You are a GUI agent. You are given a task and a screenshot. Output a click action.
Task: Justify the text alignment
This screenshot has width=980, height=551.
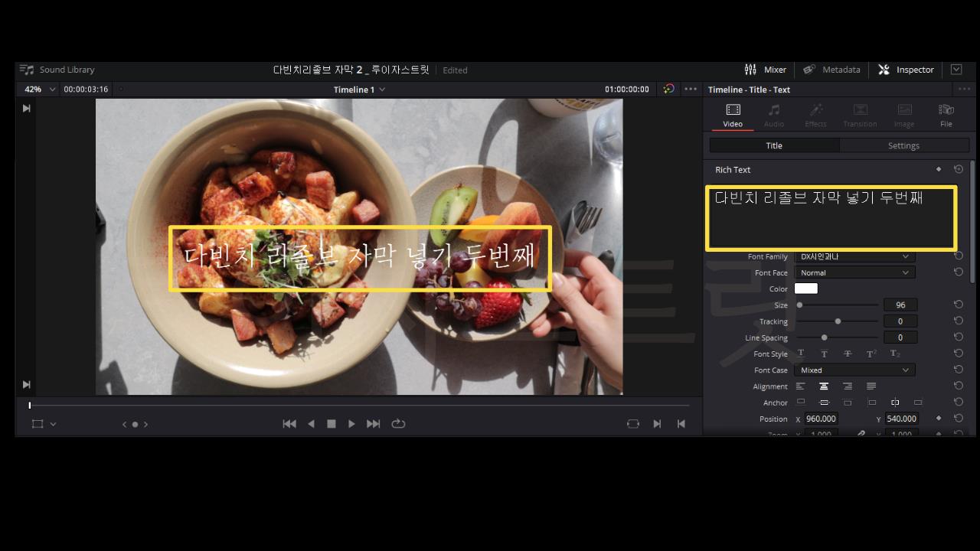pyautogui.click(x=871, y=386)
